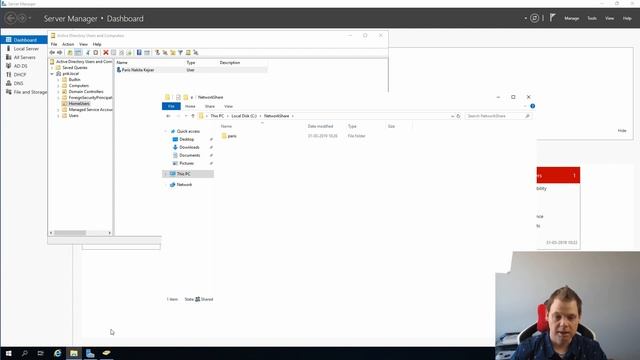Open Internet Explorer from the taskbar

pyautogui.click(x=58, y=353)
